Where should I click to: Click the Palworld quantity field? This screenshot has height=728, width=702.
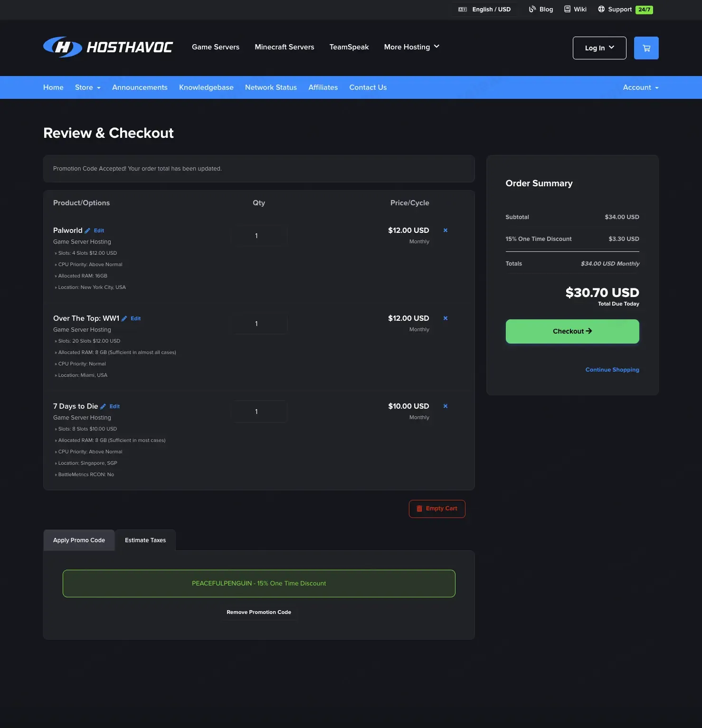259,236
